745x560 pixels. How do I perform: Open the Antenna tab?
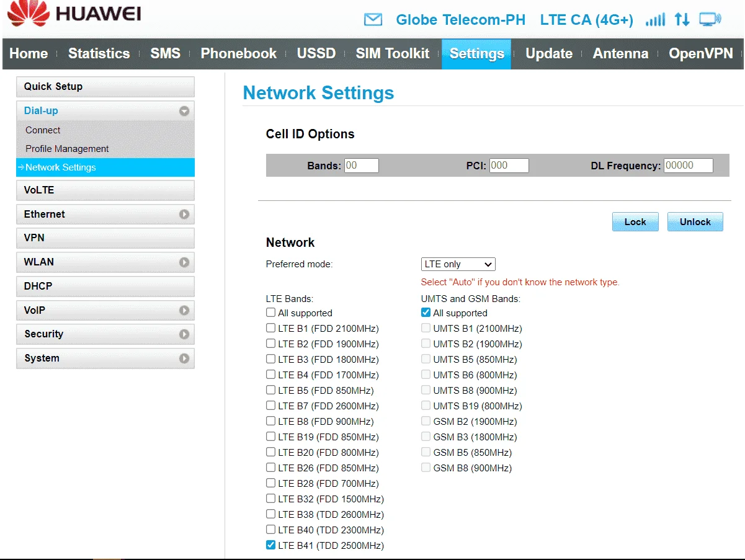(620, 54)
